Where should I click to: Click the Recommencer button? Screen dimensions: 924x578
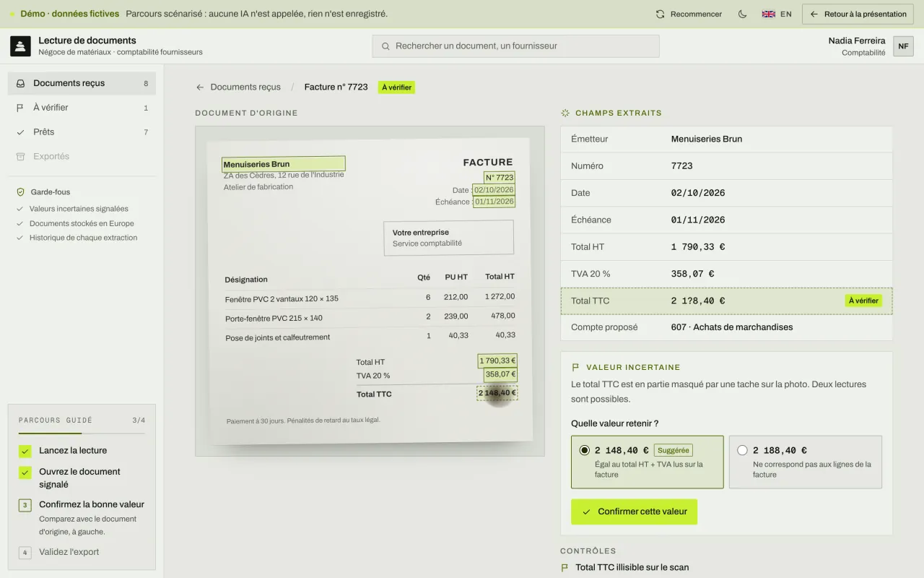[x=689, y=14]
